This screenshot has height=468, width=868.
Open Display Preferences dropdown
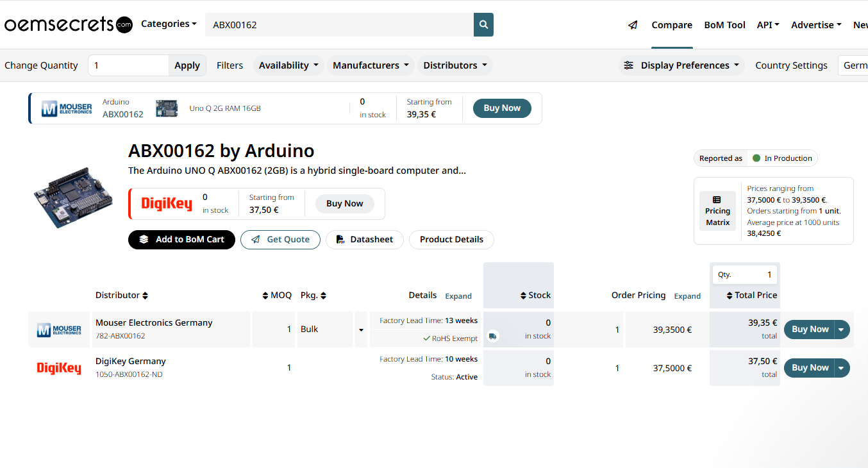click(681, 65)
